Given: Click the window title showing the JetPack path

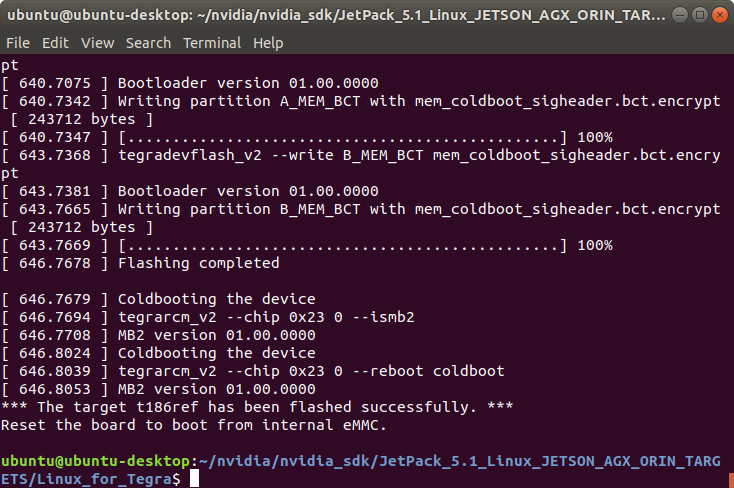Looking at the screenshot, I should coord(336,15).
